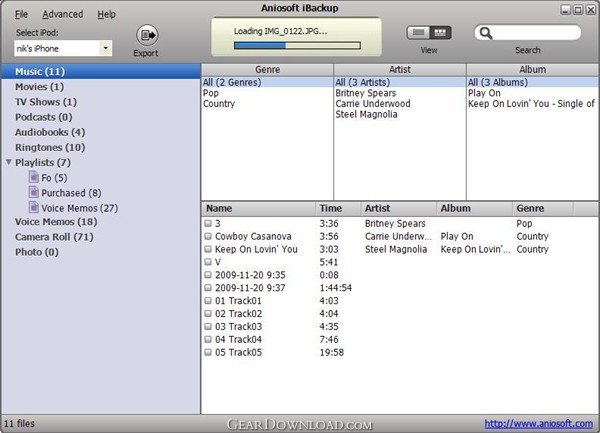The height and width of the screenshot is (433, 600).
Task: Sort by the Genre column header in track list
Action: point(543,208)
